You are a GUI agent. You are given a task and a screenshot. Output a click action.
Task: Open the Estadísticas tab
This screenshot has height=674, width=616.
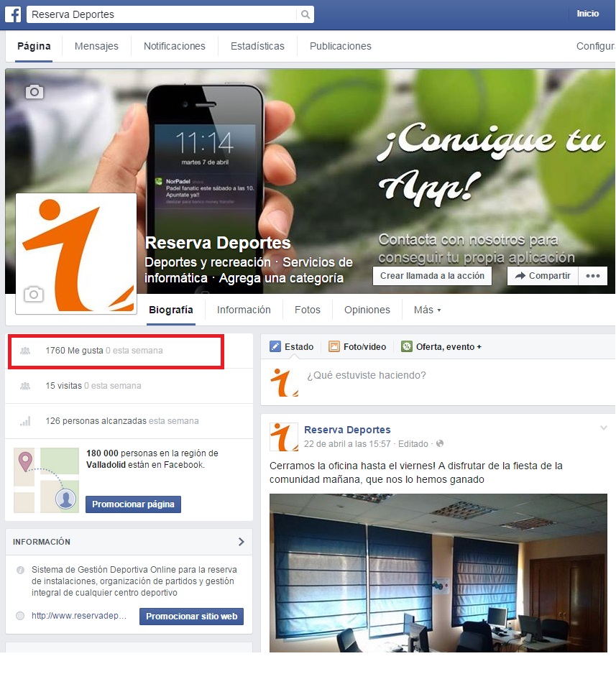click(x=257, y=45)
